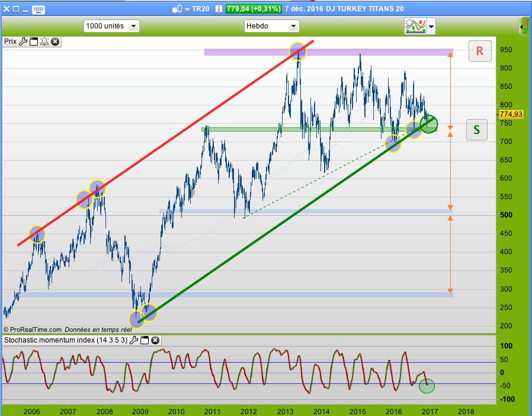This screenshot has height=416, width=532.
Task: Click the 100 label on the stochastic axis
Action: click(506, 345)
